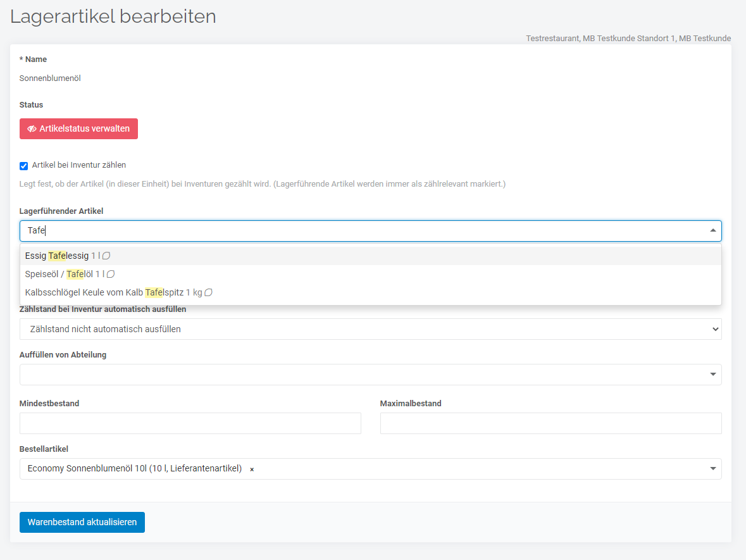
Task: Select Speiseöl / Tafelöl 1 l option
Action: pyautogui.click(x=371, y=274)
